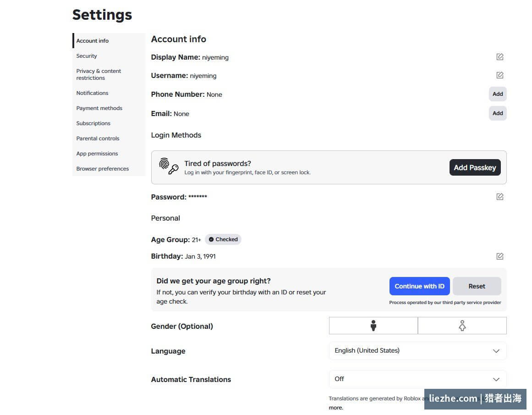The width and height of the screenshot is (532, 415).
Task: Open Account info settings tab
Action: pyautogui.click(x=109, y=41)
